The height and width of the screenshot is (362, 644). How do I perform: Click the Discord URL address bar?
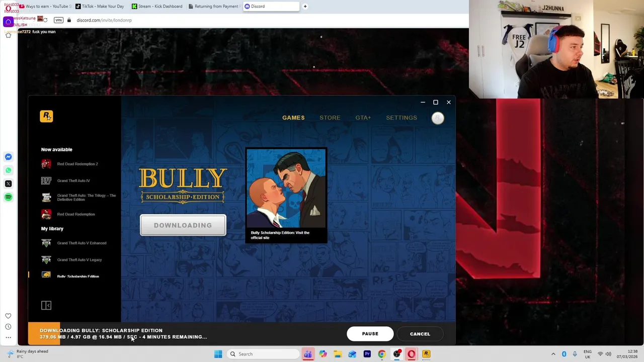pos(104,20)
